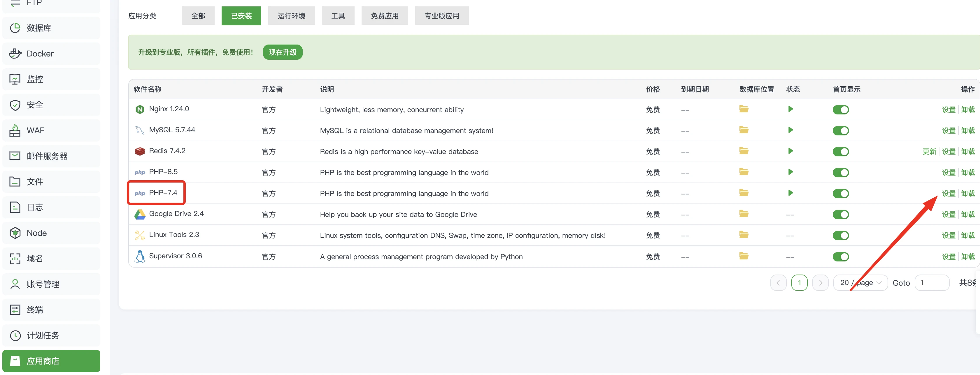The width and height of the screenshot is (980, 375).
Task: Select the 免费应用 category tab
Action: (x=384, y=16)
